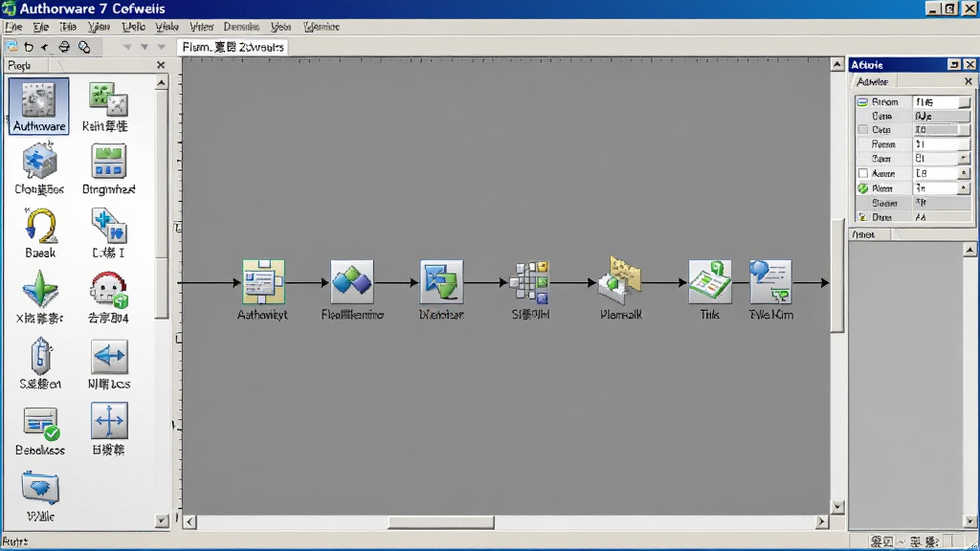Click the 'Wetolear' node on the flowline
980x551 pixels.
pos(441,282)
